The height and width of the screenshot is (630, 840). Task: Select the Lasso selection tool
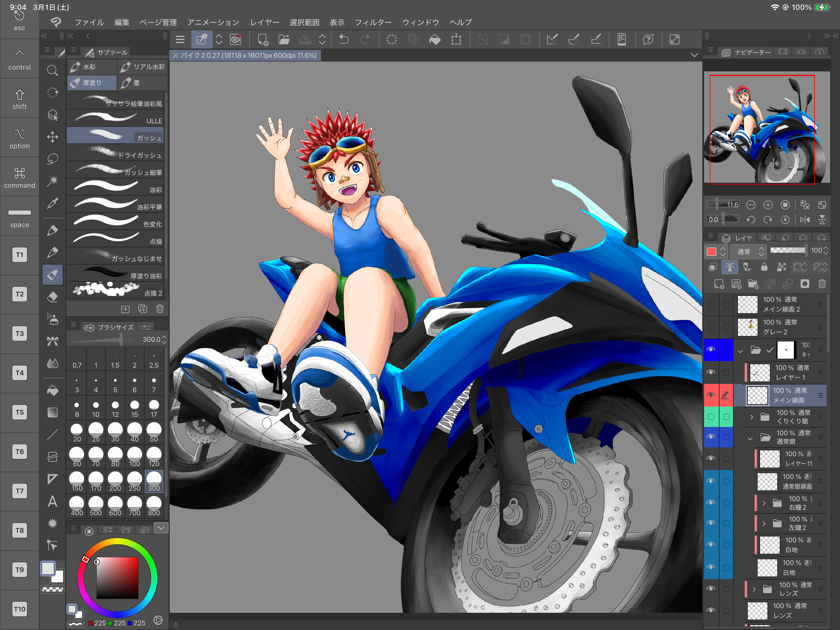[x=52, y=159]
